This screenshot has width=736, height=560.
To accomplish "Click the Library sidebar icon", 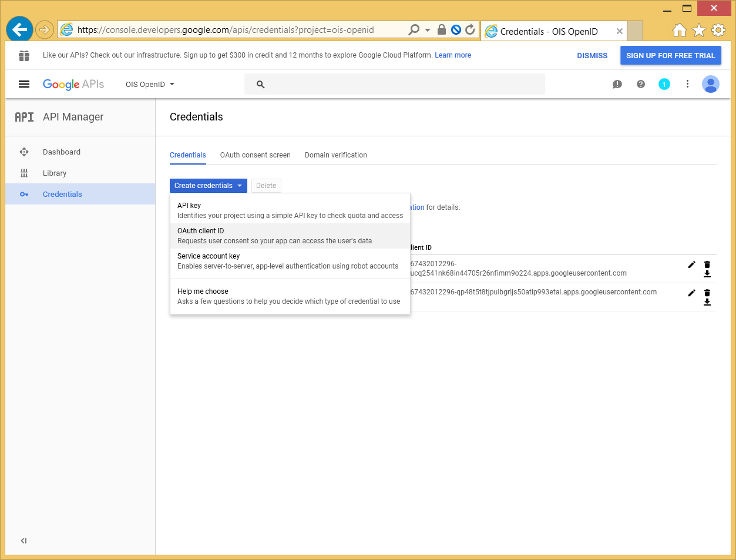I will click(24, 173).
